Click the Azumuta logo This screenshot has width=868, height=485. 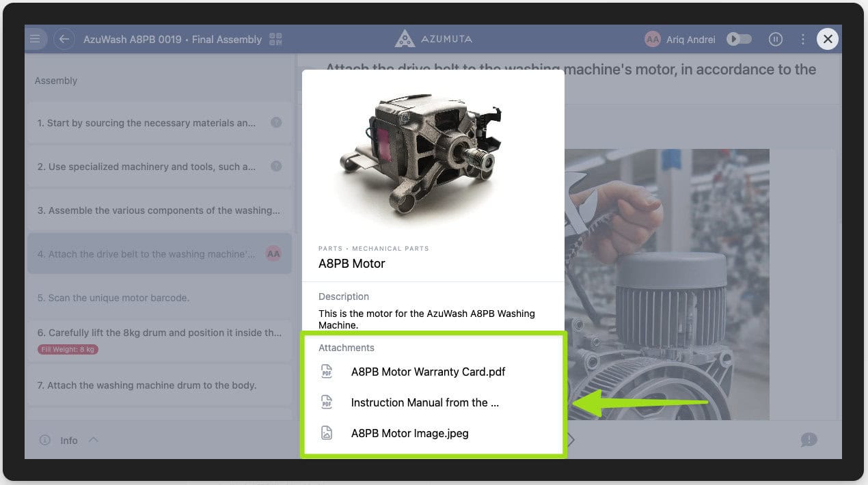pos(433,39)
